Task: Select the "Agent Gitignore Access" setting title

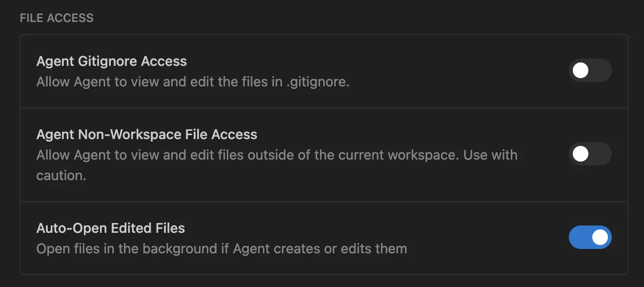Action: (112, 61)
